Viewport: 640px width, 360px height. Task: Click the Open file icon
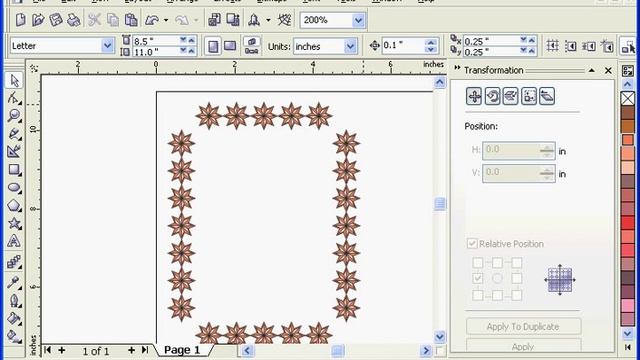point(38,20)
